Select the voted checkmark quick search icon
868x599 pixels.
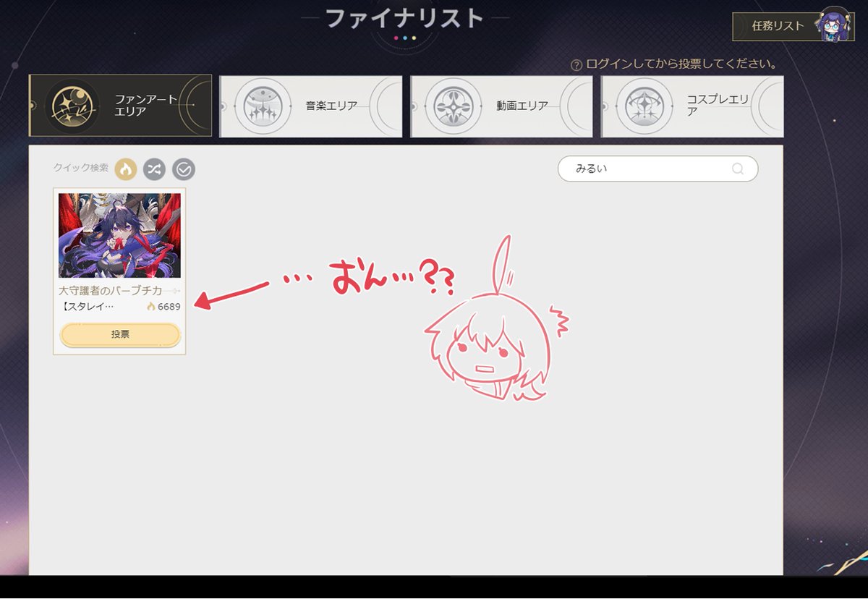click(184, 169)
